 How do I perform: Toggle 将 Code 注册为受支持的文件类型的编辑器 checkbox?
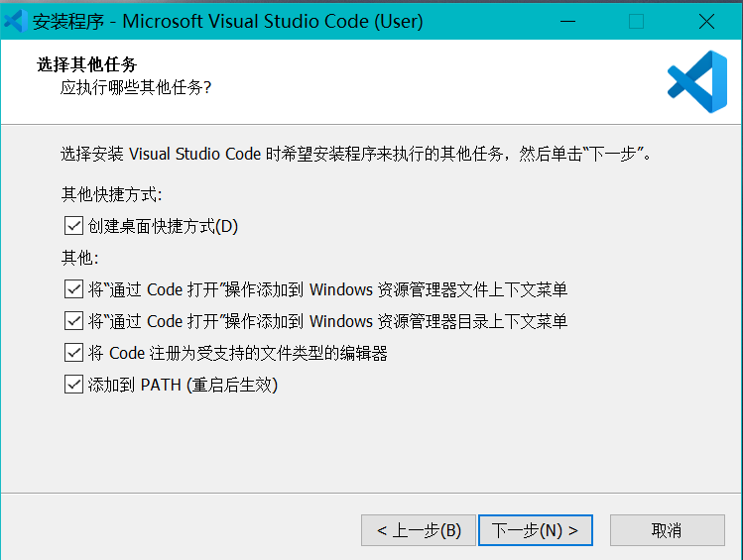[x=73, y=353]
